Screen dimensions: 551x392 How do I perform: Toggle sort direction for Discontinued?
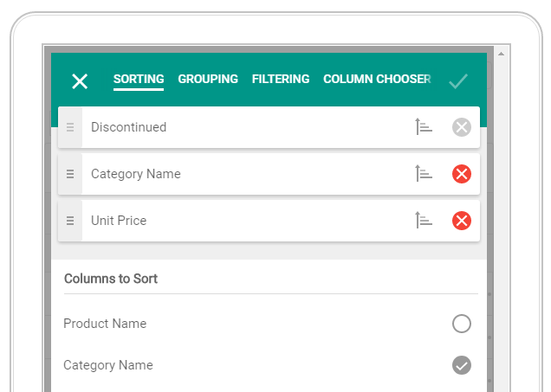pyautogui.click(x=423, y=127)
